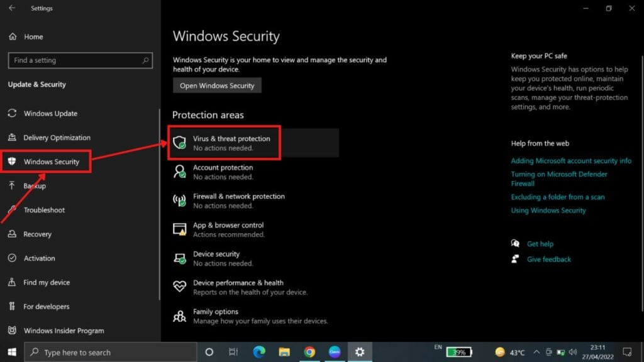The height and width of the screenshot is (362, 644).
Task: Click the App & browser control warning icon
Action: [179, 229]
